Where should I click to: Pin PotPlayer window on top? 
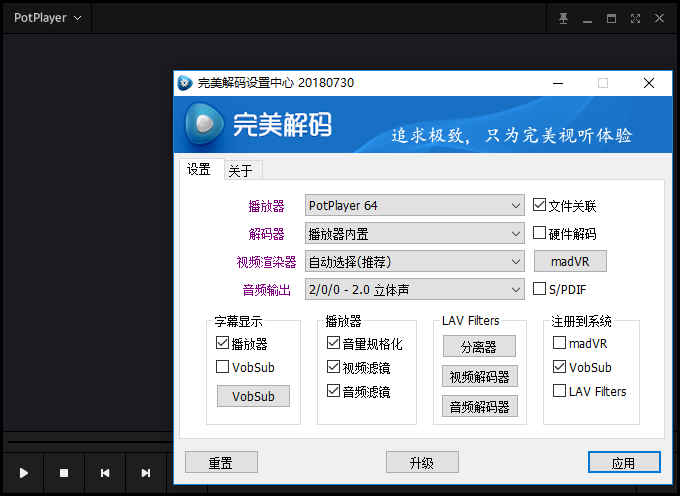coord(563,18)
